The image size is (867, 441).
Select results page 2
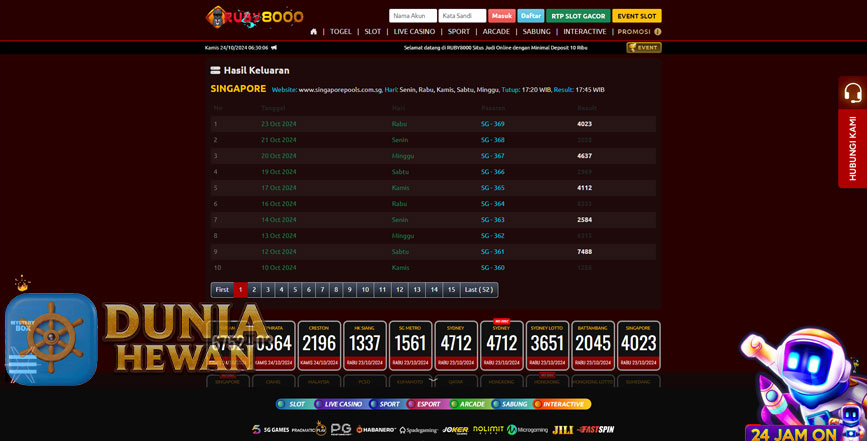coord(254,290)
